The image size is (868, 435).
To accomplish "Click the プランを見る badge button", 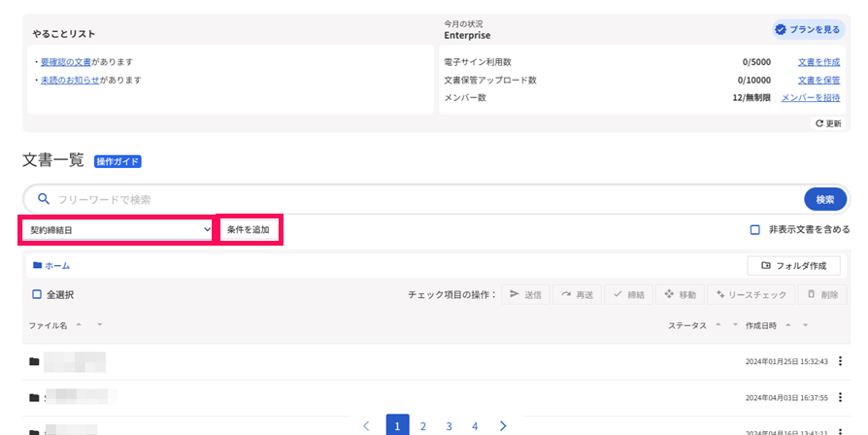I will click(809, 29).
